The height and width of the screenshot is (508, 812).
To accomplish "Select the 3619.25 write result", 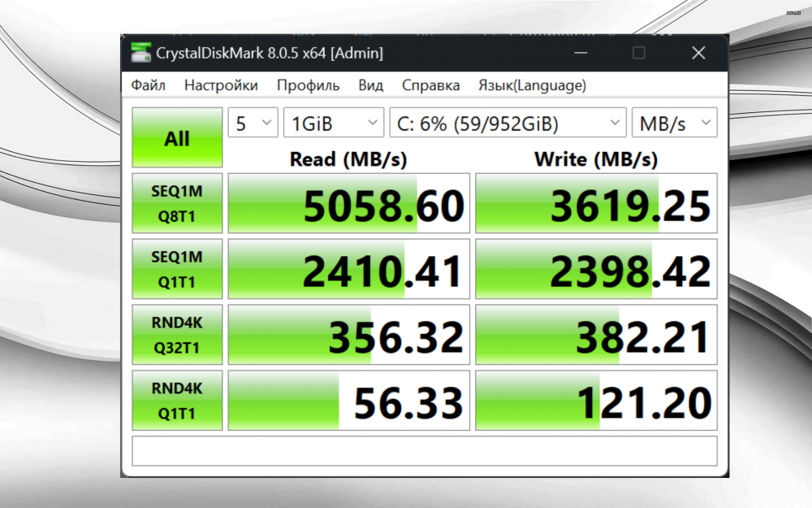I will click(x=596, y=203).
